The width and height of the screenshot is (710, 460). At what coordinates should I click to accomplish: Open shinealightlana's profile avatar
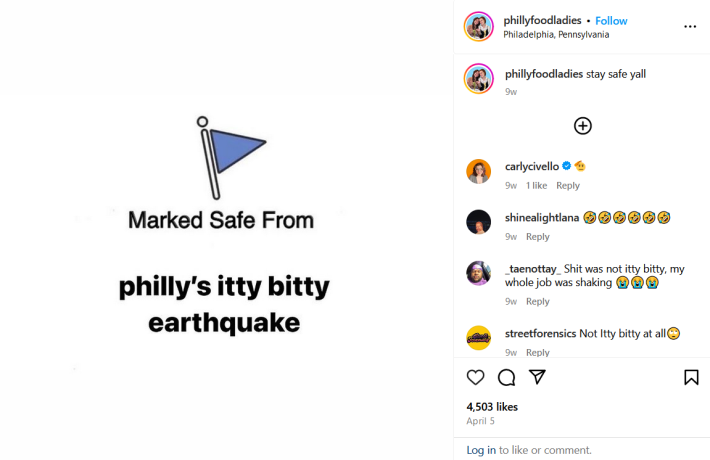pyautogui.click(x=479, y=222)
